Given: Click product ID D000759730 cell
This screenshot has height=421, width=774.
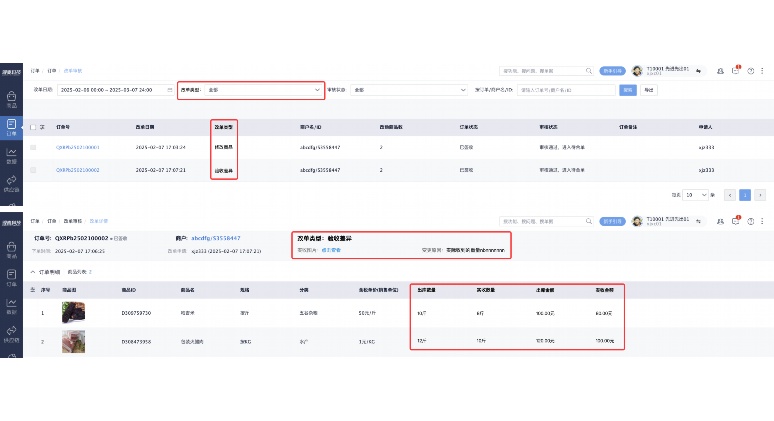Looking at the screenshot, I should click(136, 313).
